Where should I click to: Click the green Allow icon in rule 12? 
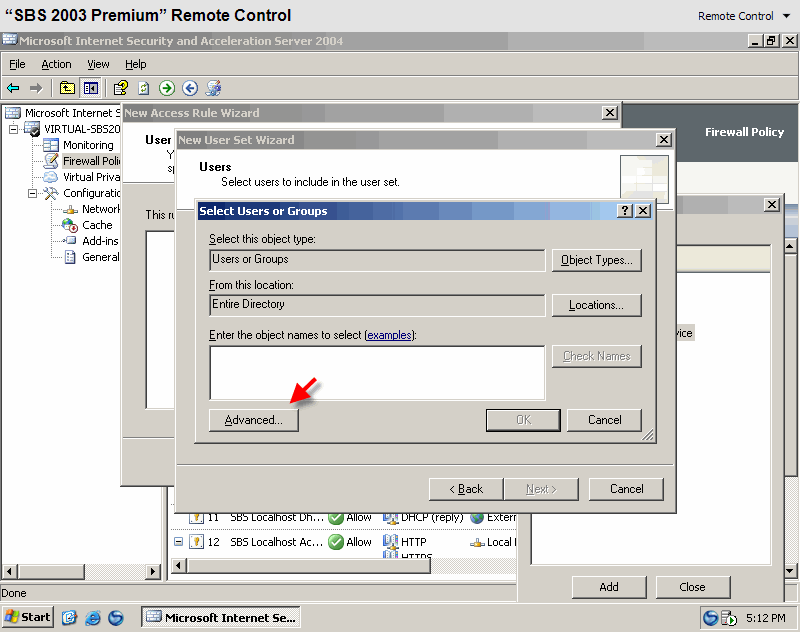pyautogui.click(x=336, y=542)
